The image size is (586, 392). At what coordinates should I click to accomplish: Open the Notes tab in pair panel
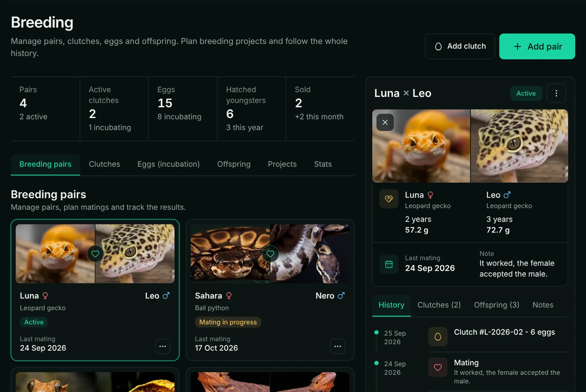coord(543,305)
